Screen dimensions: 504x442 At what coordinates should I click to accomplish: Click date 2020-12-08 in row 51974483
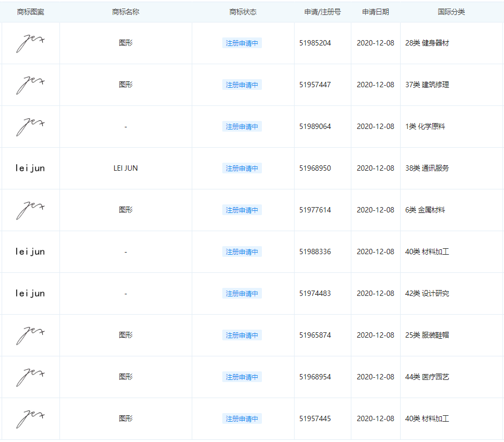pos(375,294)
